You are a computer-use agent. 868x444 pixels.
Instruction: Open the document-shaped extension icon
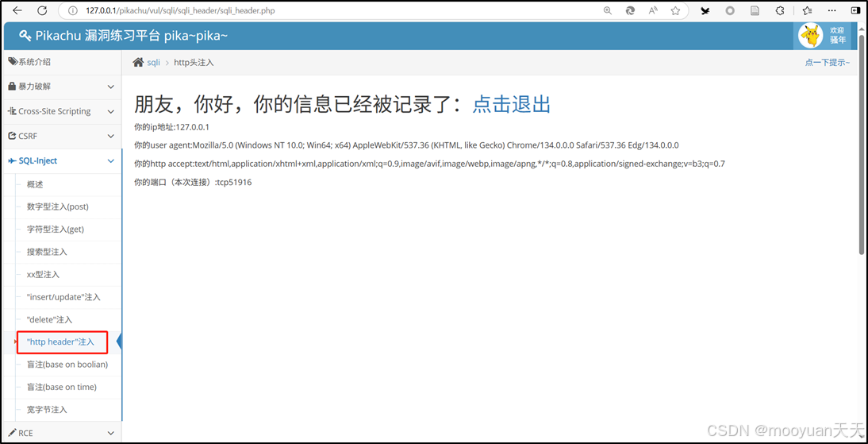[x=754, y=10]
